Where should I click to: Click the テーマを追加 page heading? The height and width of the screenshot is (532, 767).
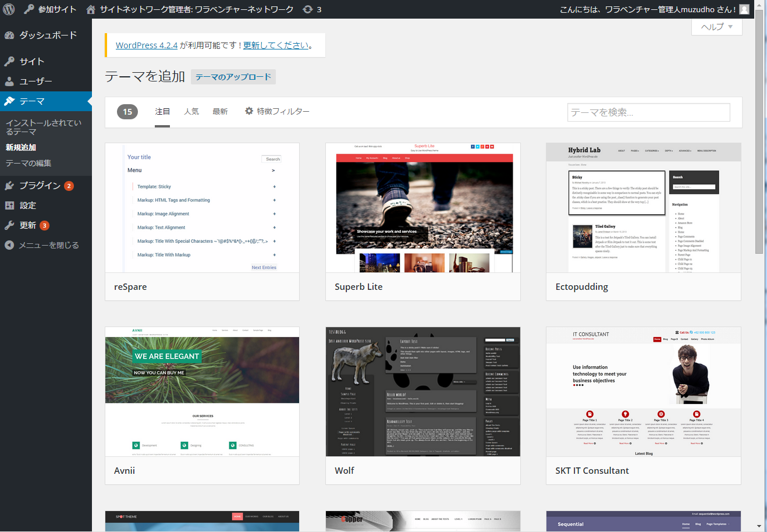tap(145, 77)
